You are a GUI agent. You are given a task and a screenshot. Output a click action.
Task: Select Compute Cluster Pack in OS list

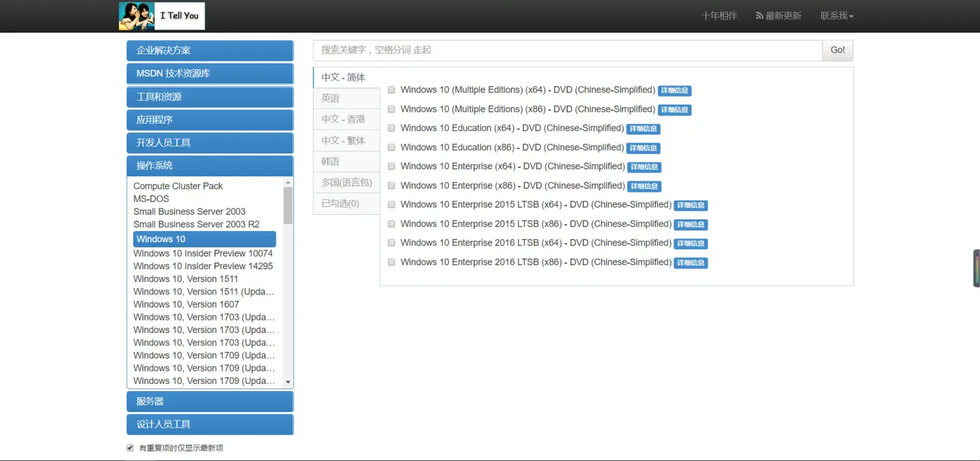point(178,186)
